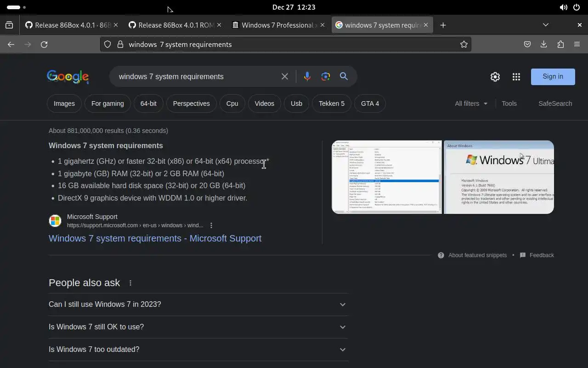The width and height of the screenshot is (588, 368).
Task: Click the Microsoft Support favicon
Action: [55, 221]
